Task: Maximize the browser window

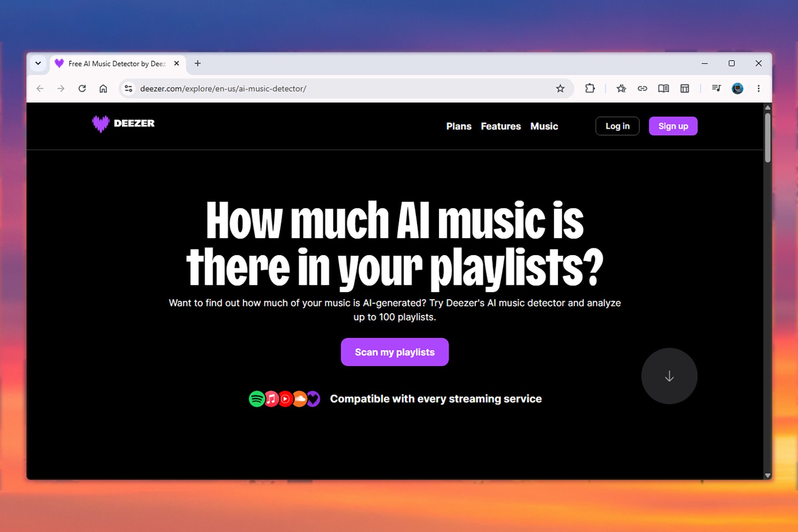Action: point(731,63)
